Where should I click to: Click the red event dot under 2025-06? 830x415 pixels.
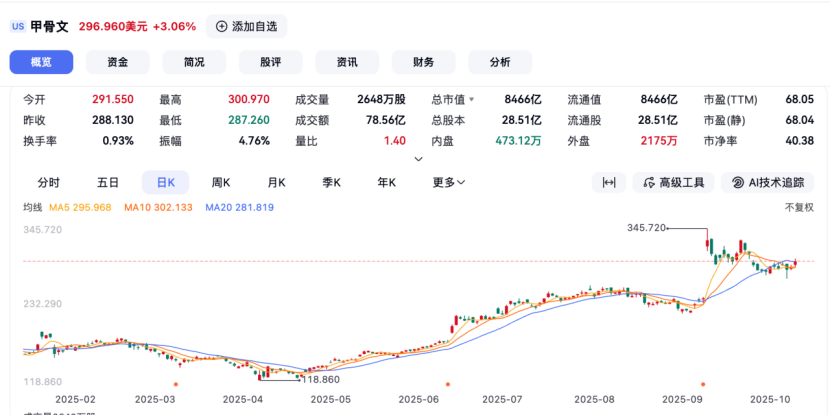click(447, 384)
